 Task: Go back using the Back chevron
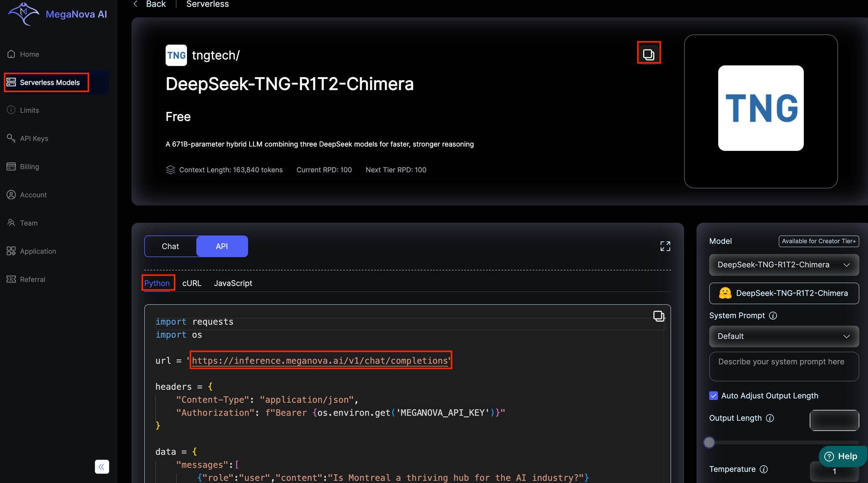(136, 4)
